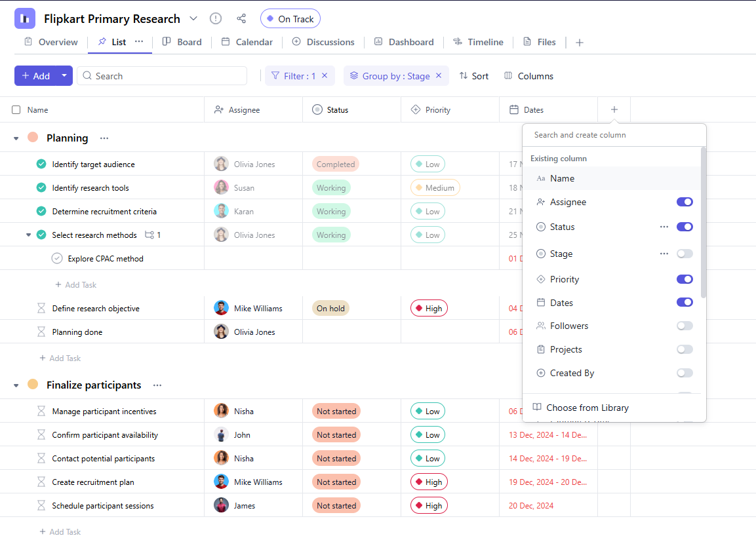Enable the Stage column toggle
This screenshot has width=756, height=538.
click(685, 254)
